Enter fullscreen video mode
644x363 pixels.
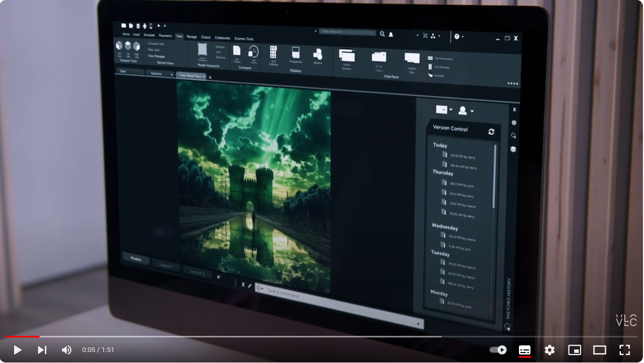[x=625, y=350]
